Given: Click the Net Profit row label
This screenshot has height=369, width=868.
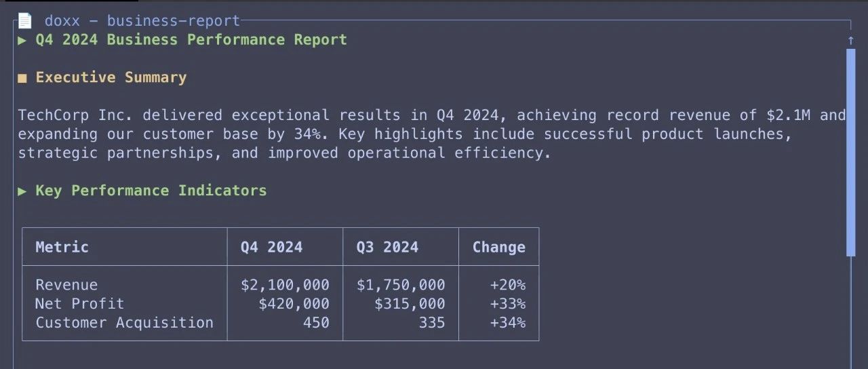Looking at the screenshot, I should click(79, 303).
